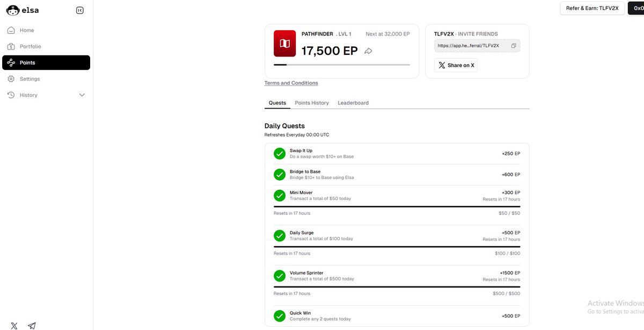
Task: Click the level progress bar under 17,500 EP
Action: pos(342,64)
